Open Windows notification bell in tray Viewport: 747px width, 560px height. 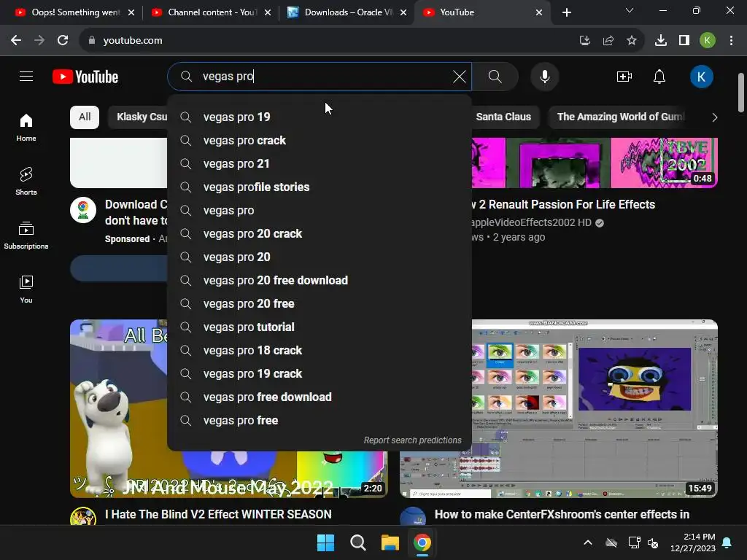pos(727,542)
